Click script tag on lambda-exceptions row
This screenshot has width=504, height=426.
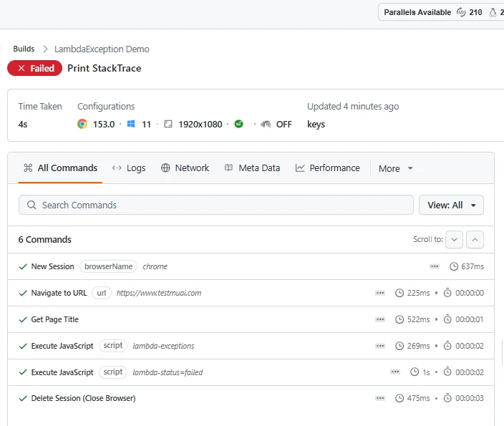[113, 346]
